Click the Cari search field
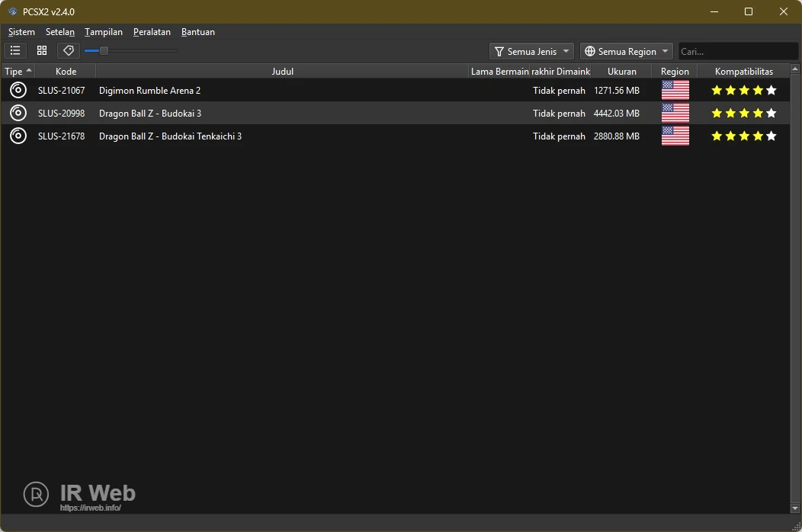 click(737, 51)
